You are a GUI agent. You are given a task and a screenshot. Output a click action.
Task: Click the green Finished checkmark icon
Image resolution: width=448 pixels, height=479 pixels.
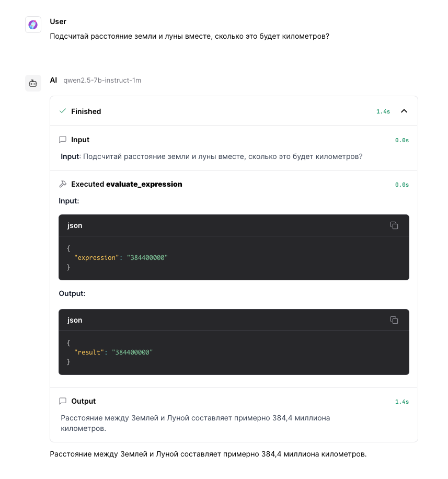coord(63,111)
